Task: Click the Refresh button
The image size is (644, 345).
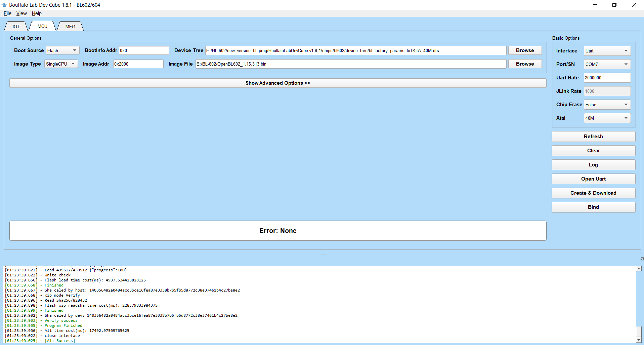Action: tap(593, 137)
